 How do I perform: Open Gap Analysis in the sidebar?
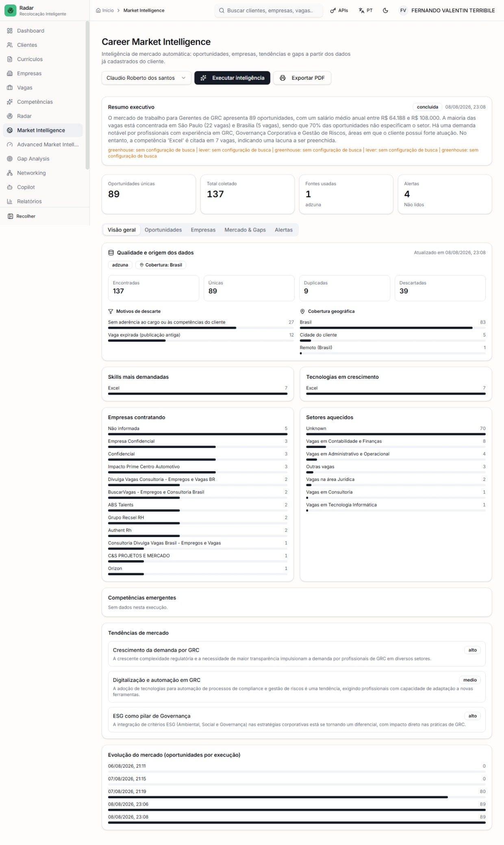tap(43, 159)
